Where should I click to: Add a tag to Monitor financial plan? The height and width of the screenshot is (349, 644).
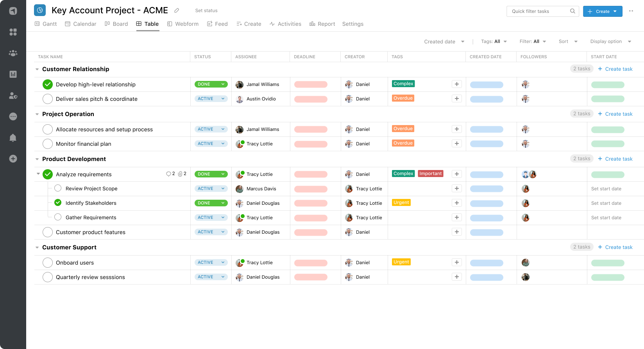[x=457, y=143]
